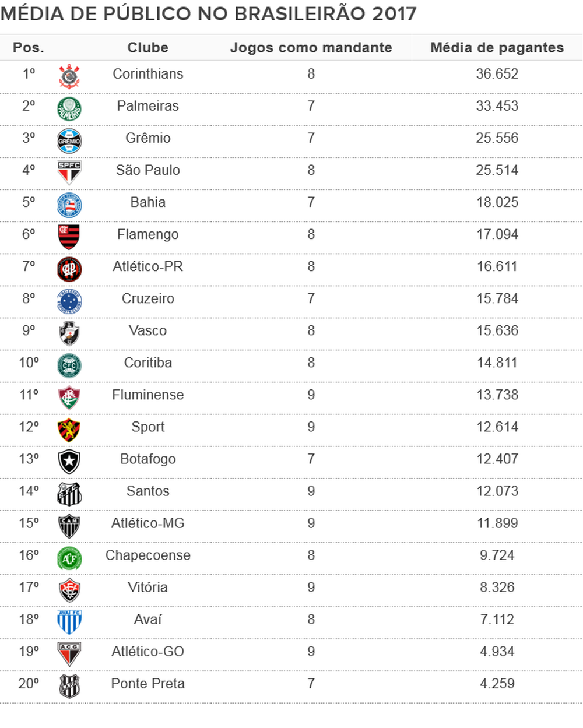Screen dimensions: 583x728
Task: Select the Vasco club name
Action: (148, 330)
